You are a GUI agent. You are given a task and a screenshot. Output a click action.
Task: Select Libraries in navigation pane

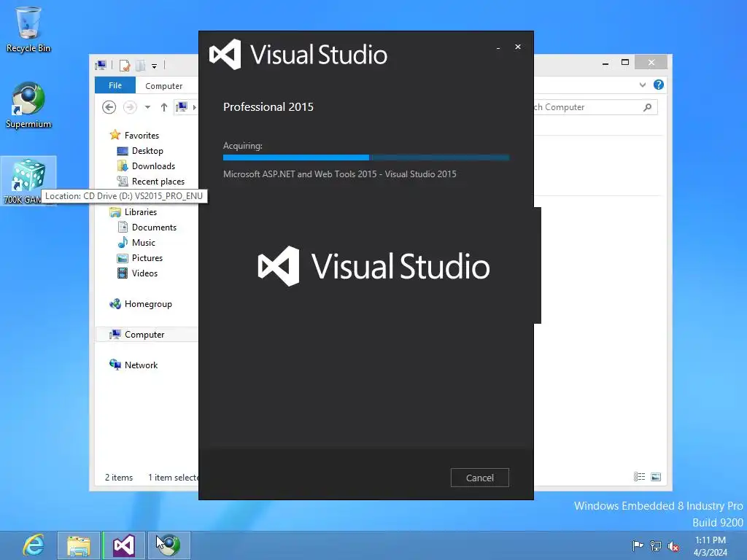pos(141,212)
